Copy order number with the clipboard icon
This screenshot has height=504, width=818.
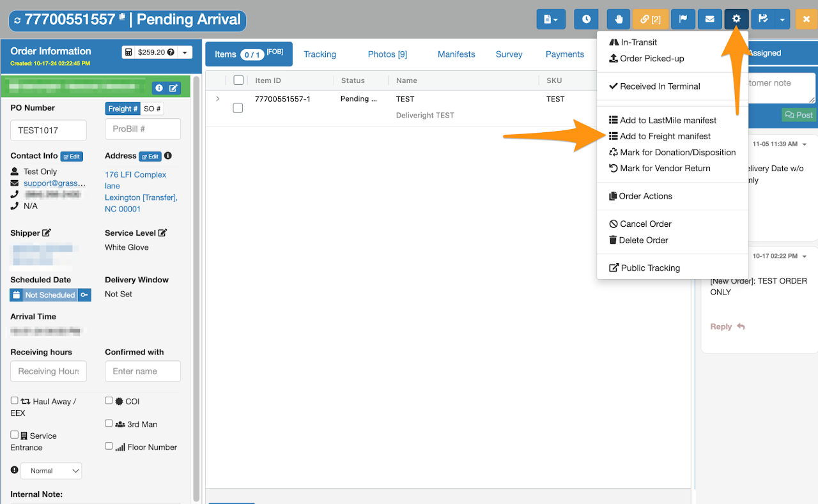pos(122,17)
